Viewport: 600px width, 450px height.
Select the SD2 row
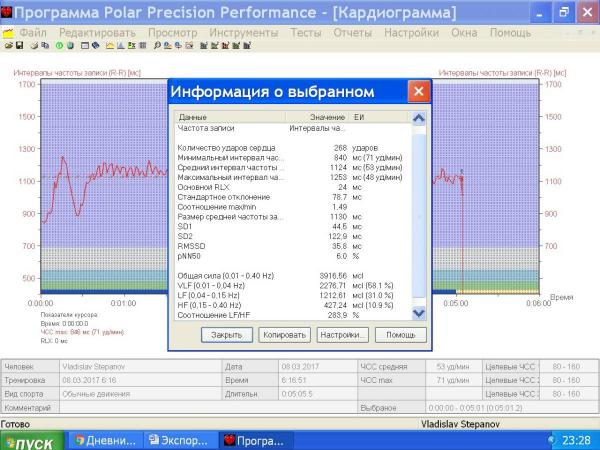point(293,236)
